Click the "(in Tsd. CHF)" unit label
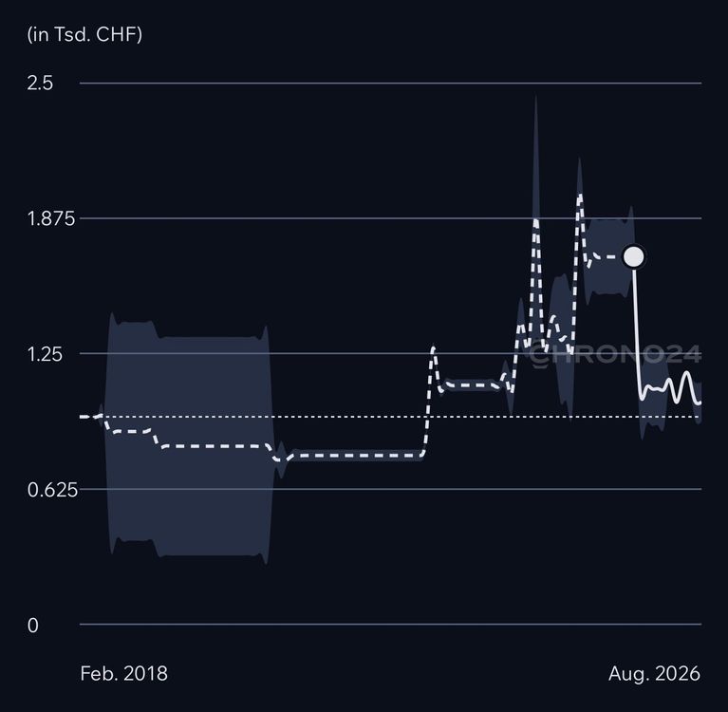 [84, 34]
